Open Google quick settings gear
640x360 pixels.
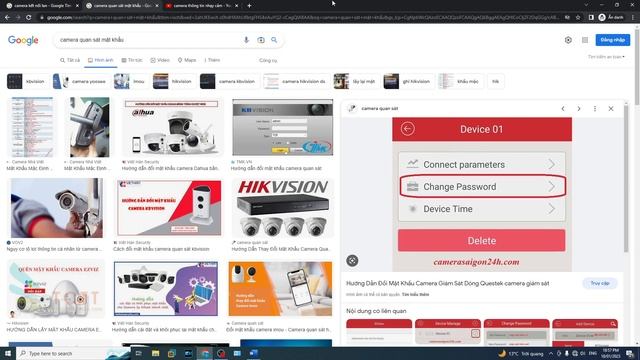tap(568, 40)
